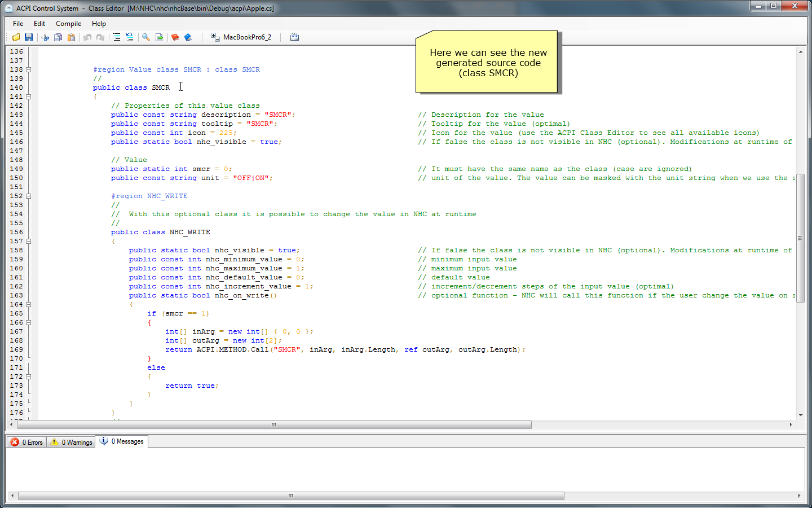Click the code editor horizontal scrollbar
The image size is (812, 508).
(274, 424)
